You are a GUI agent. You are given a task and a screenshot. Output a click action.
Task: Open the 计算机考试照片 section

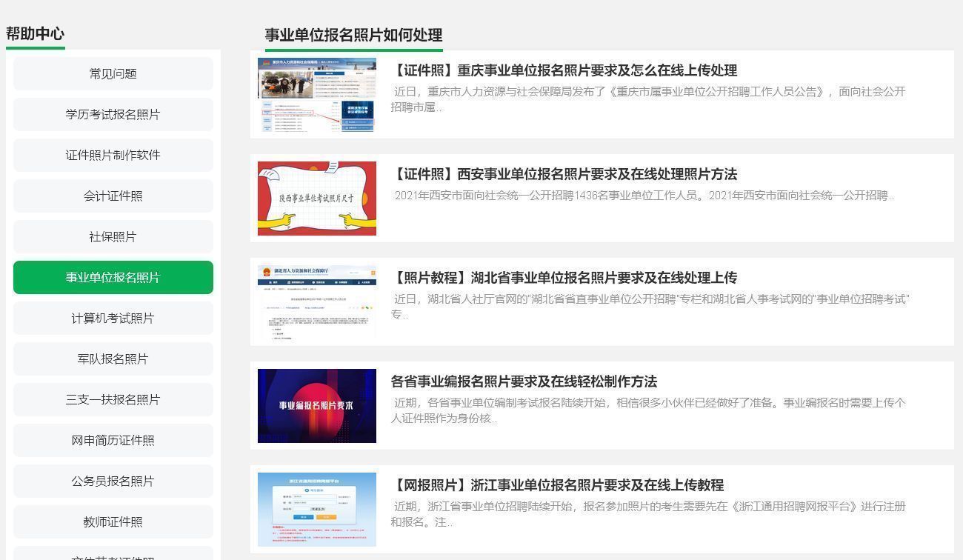pyautogui.click(x=113, y=318)
